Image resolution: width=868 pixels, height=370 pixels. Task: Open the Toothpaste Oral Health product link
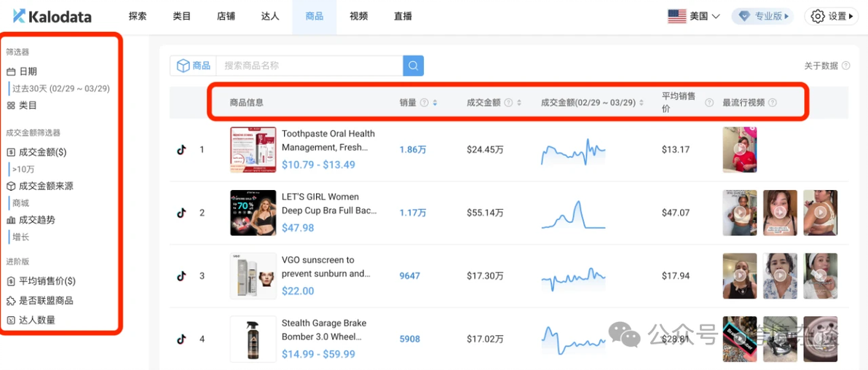[328, 140]
